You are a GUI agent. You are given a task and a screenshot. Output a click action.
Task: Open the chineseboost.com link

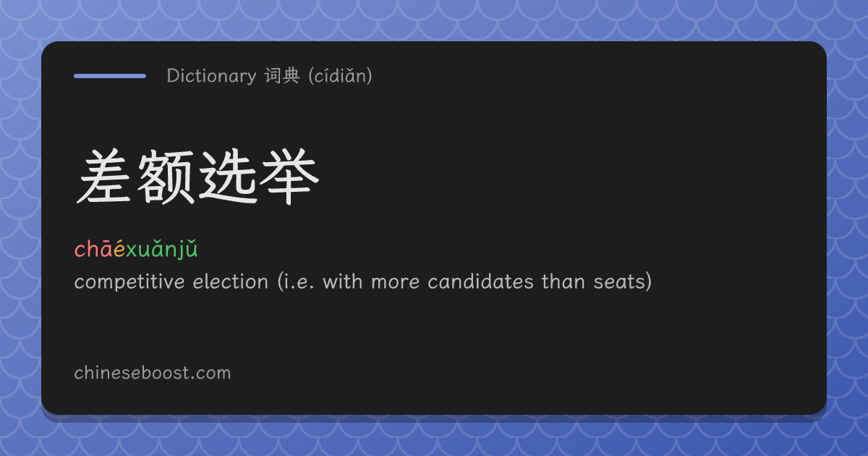(153, 373)
